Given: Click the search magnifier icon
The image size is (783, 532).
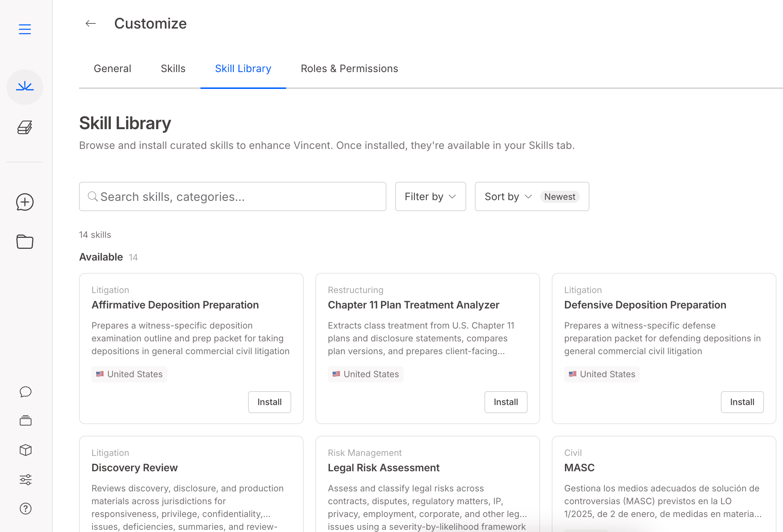Looking at the screenshot, I should pos(93,196).
